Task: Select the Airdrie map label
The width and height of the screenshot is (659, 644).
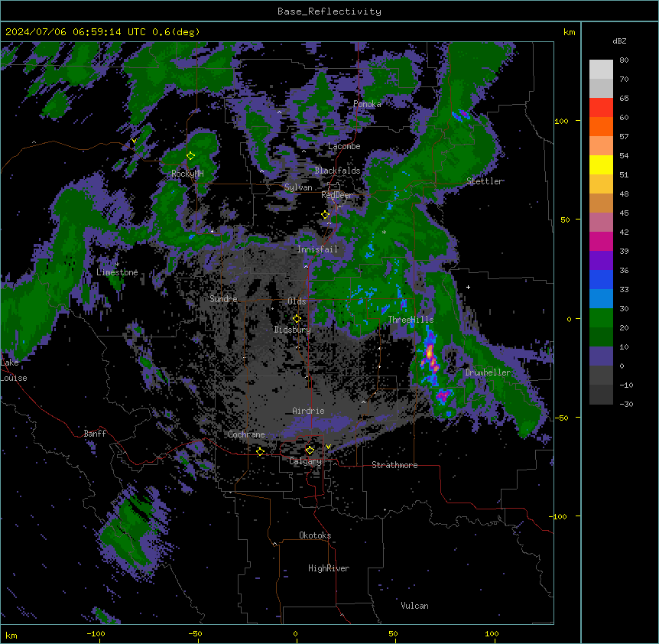Action: [308, 411]
